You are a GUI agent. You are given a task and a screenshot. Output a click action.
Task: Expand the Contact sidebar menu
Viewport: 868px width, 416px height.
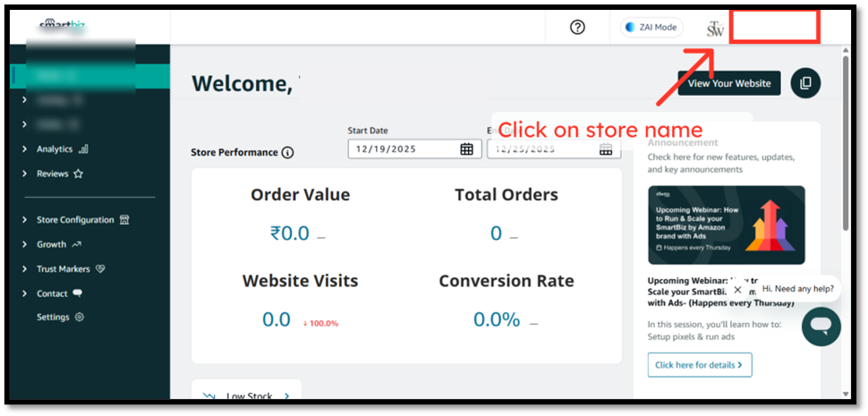[x=52, y=293]
